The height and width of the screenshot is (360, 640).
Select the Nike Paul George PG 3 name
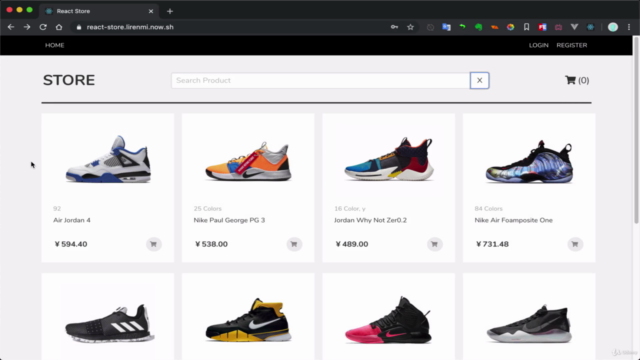coord(229,220)
